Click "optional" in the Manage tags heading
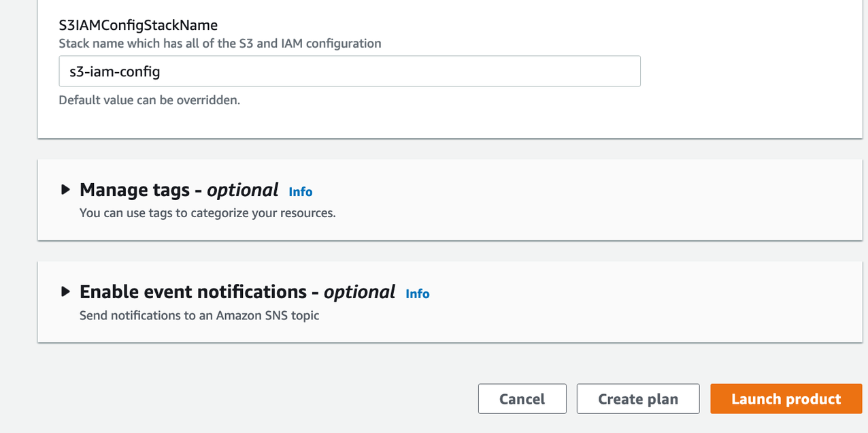 click(243, 190)
